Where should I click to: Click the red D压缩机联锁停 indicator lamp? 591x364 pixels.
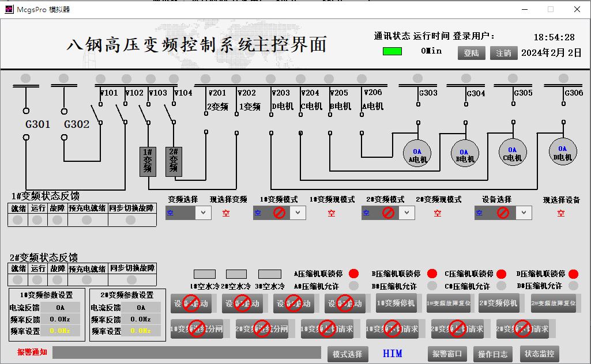(x=573, y=274)
